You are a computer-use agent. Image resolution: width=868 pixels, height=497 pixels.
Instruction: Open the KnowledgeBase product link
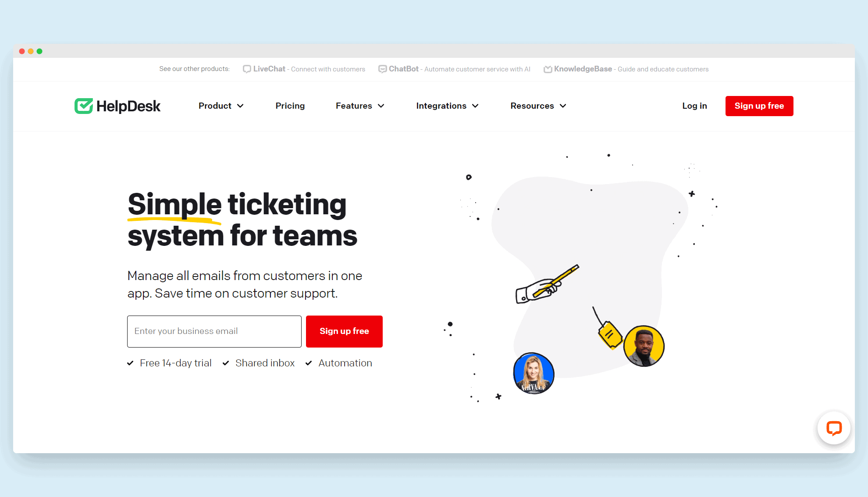(x=583, y=69)
